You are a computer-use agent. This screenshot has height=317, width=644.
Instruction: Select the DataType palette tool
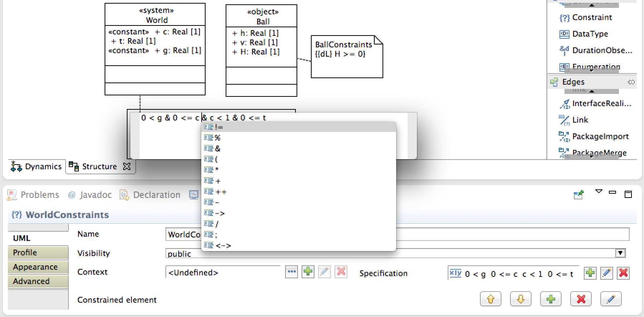click(590, 34)
